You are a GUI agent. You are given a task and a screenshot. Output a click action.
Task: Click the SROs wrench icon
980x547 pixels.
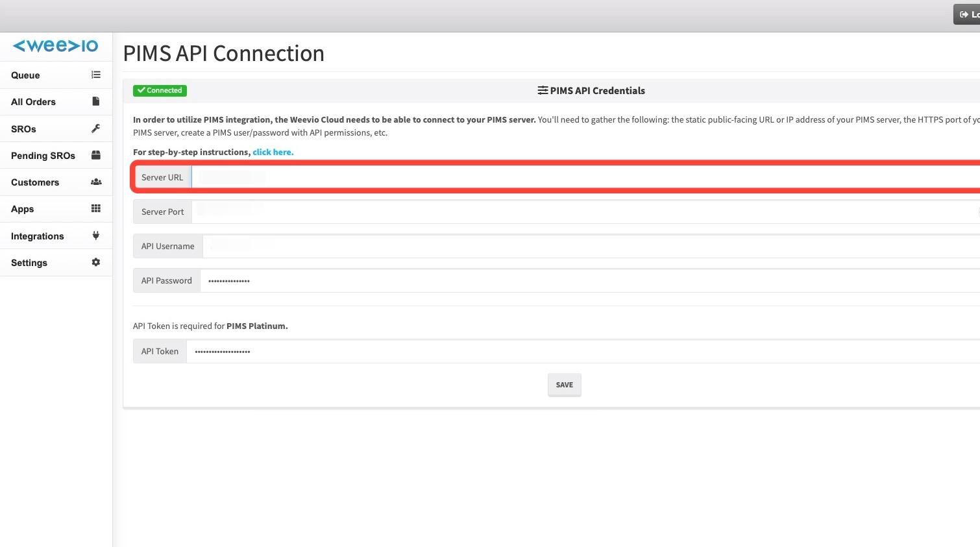[96, 128]
